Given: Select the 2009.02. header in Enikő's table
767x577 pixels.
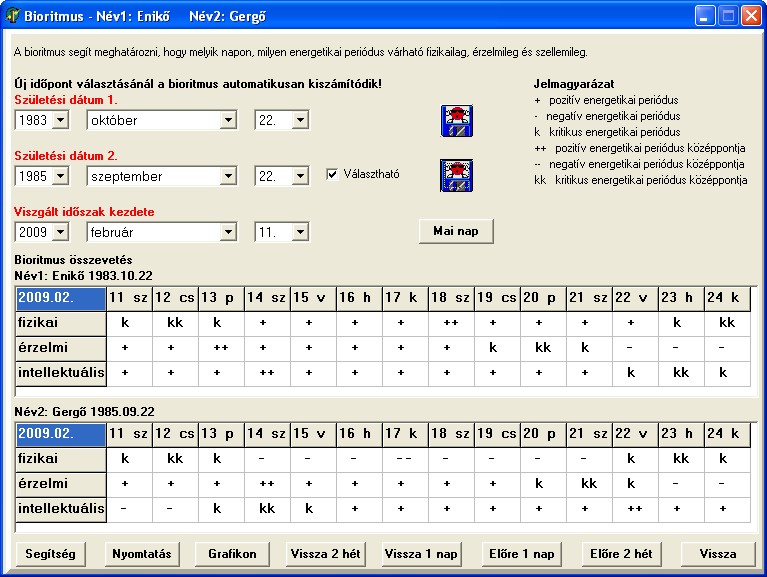Looking at the screenshot, I should [61, 299].
